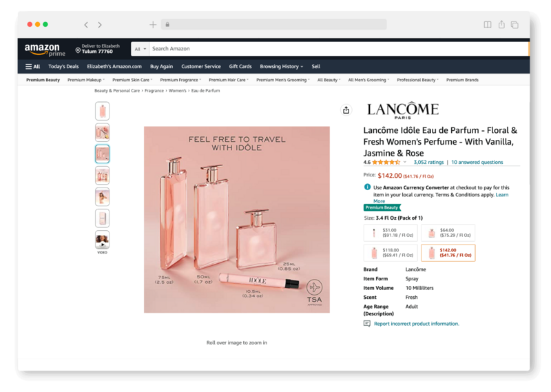
Task: Open ratings breakdown chevron next to stars
Action: click(405, 162)
